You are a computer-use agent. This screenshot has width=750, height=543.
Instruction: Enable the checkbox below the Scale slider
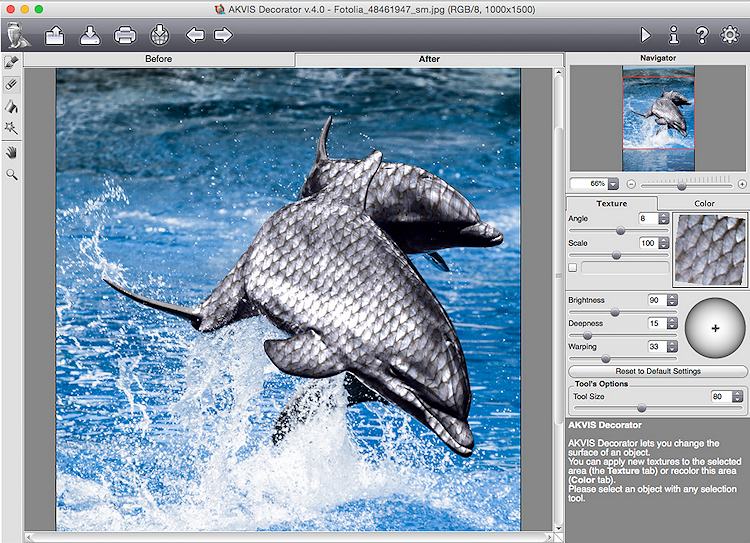(x=573, y=268)
